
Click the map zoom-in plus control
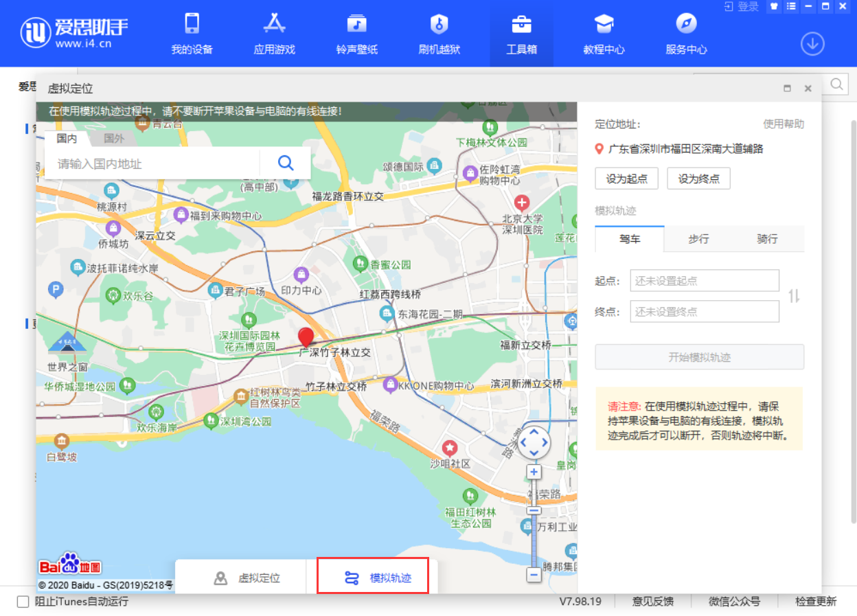[x=534, y=472]
